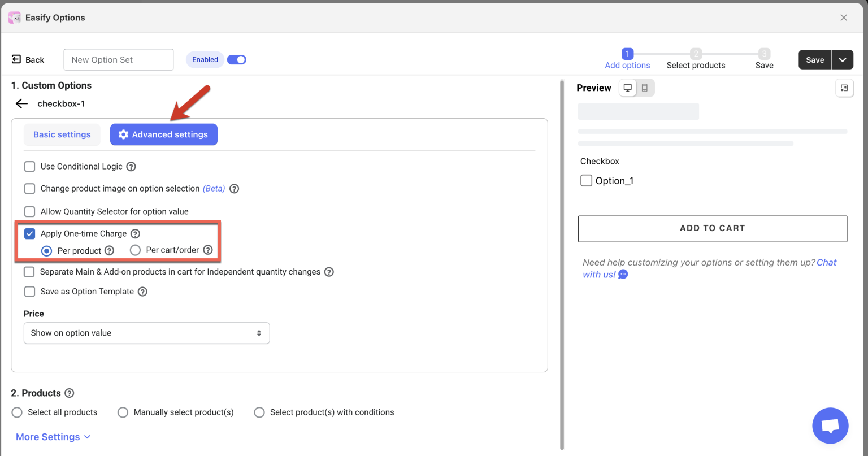
Task: Enable Use Conditional Logic checkbox
Action: click(30, 167)
